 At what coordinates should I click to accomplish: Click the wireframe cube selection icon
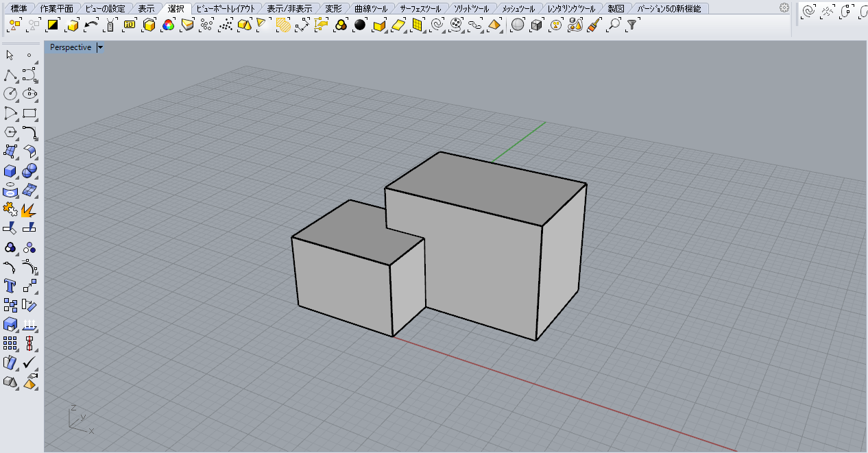point(538,25)
